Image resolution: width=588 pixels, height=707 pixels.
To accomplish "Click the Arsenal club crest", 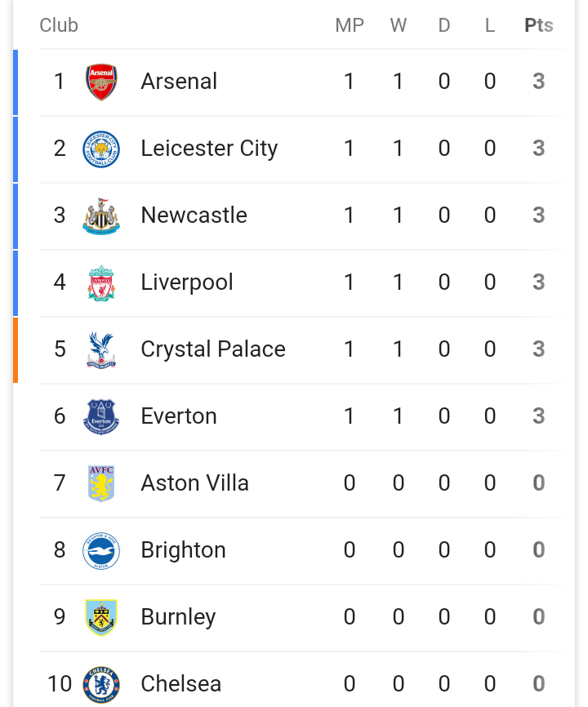I will tap(101, 82).
